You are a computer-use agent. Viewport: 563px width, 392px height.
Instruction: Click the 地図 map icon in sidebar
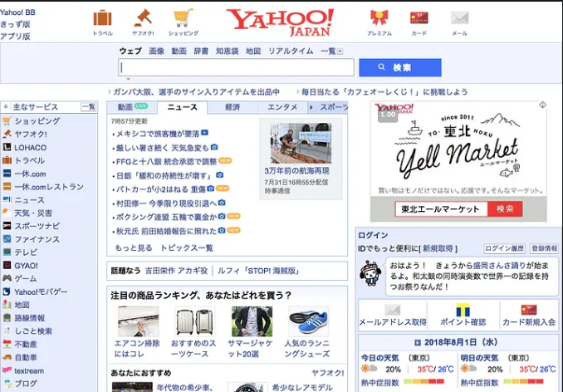coord(7,305)
